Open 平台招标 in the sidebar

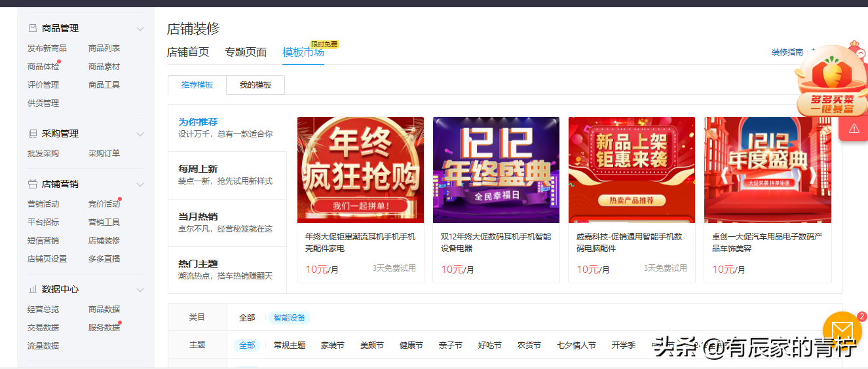(43, 222)
